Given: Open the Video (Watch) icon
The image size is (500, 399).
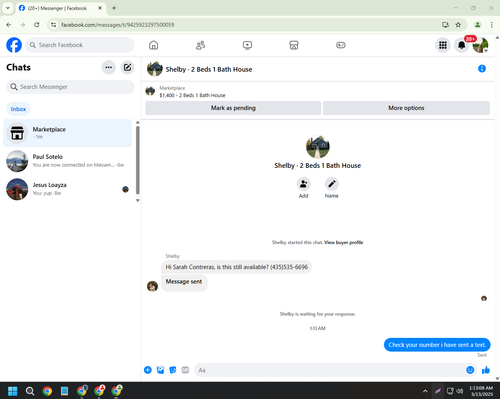Looking at the screenshot, I should pos(247,45).
